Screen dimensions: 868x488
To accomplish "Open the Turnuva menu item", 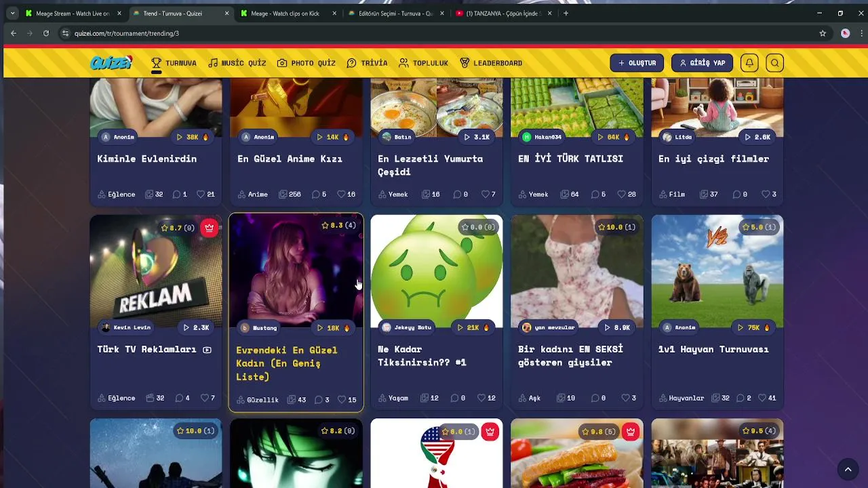I will tap(174, 63).
